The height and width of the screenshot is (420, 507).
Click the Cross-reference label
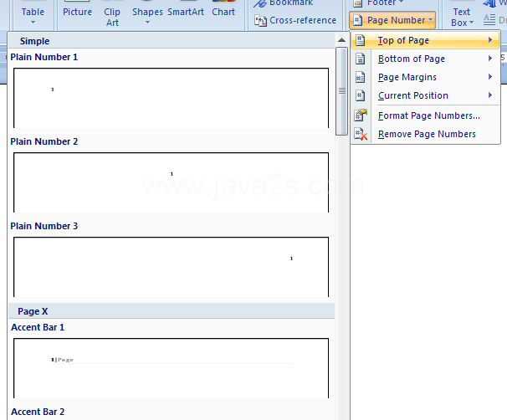click(303, 20)
